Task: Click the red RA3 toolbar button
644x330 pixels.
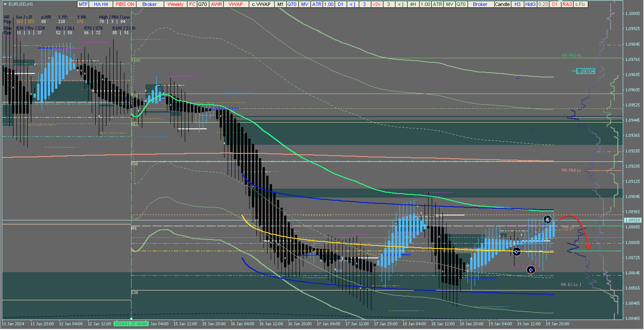Action: click(567, 4)
